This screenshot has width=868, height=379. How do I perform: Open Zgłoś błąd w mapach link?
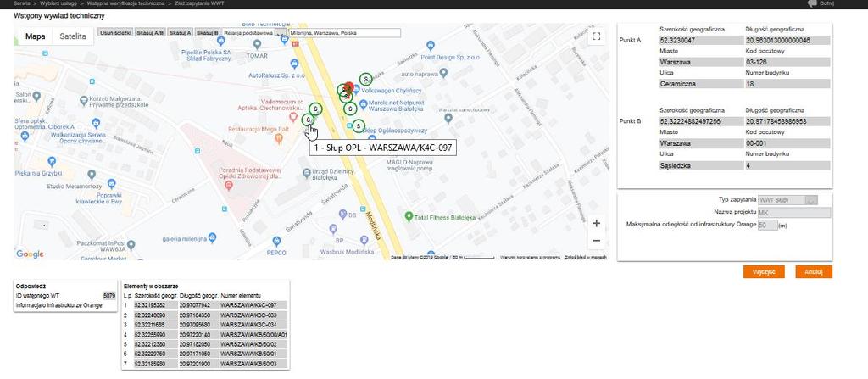(x=586, y=257)
